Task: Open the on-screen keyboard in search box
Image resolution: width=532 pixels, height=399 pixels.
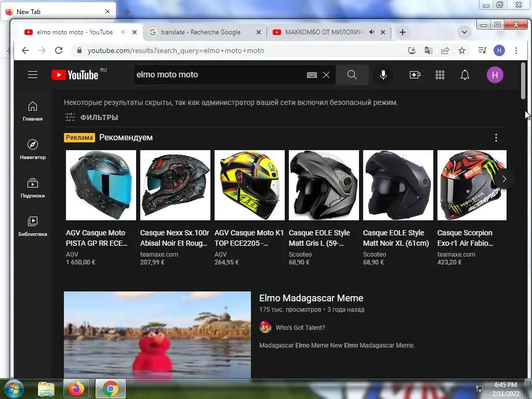Action: tap(312, 75)
